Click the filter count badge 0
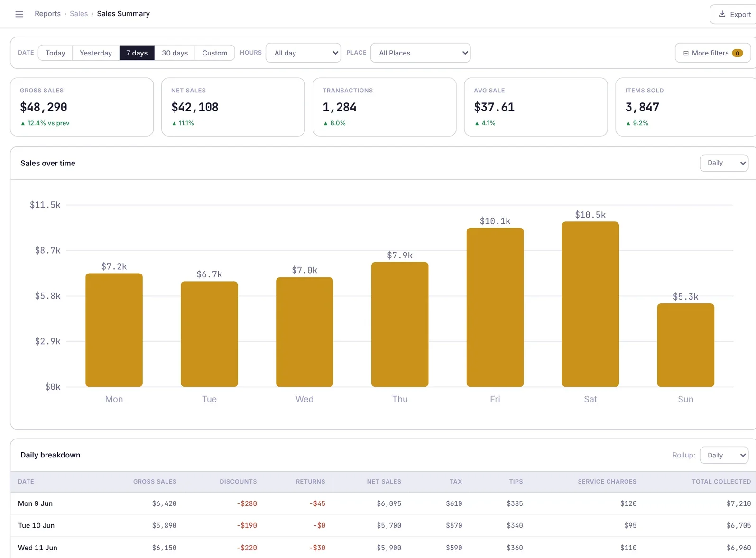 pos(738,53)
